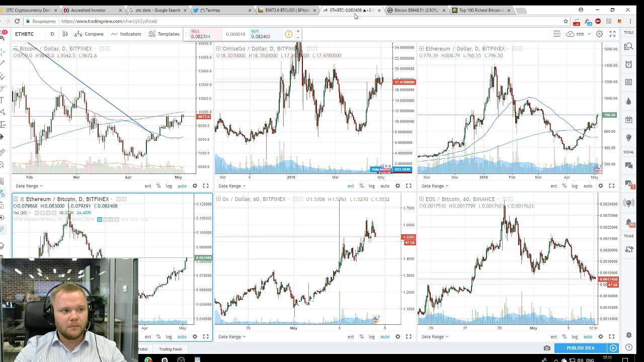Click the PUBLISH IDEA button
The height and width of the screenshot is (362, 644).
580,348
